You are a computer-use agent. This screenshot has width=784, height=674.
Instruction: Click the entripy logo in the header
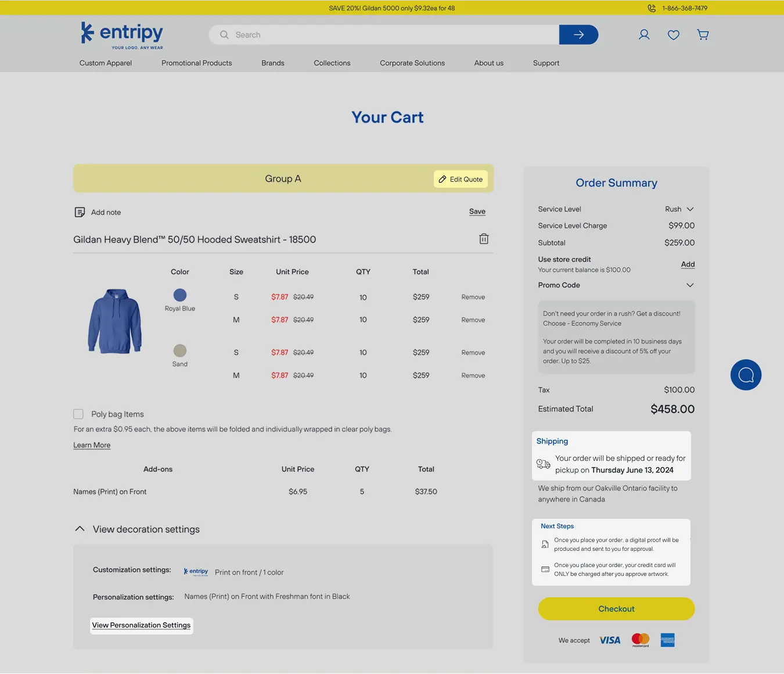(x=122, y=35)
